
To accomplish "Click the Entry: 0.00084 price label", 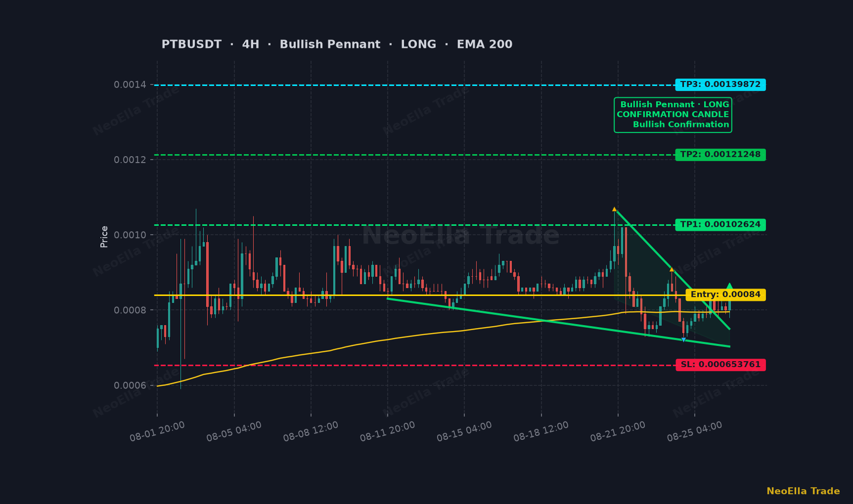I will pos(725,295).
